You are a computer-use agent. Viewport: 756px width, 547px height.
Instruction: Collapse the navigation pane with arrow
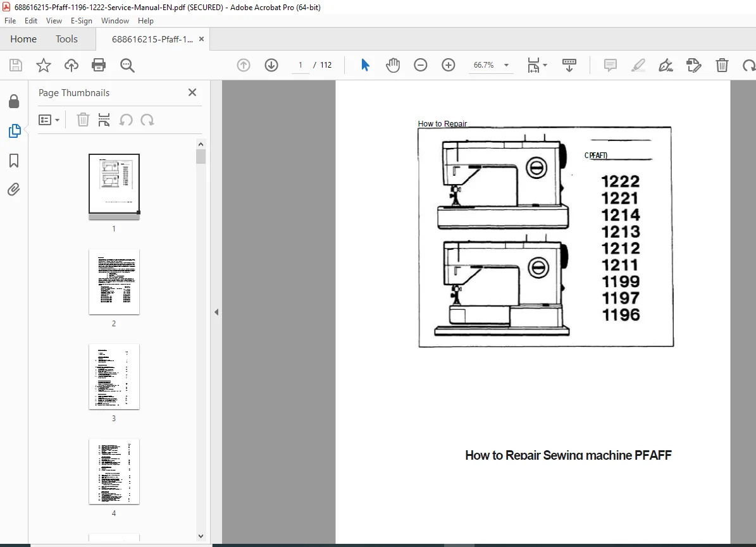216,312
